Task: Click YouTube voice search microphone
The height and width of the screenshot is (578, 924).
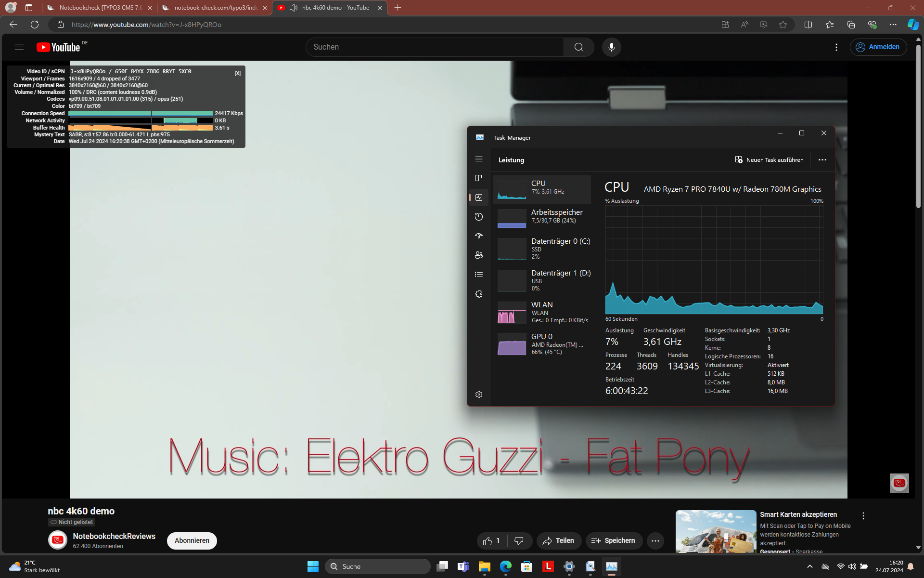Action: pos(611,47)
